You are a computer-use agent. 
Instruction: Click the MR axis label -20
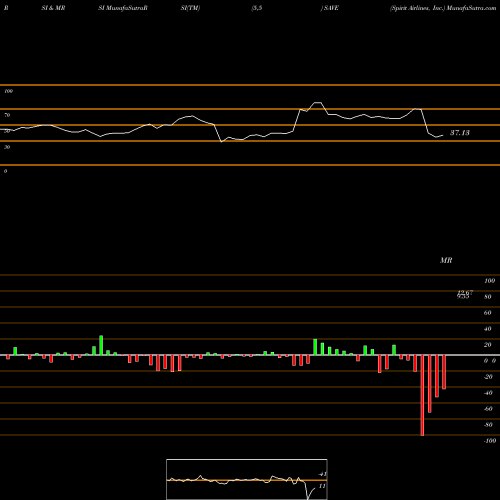488,377
